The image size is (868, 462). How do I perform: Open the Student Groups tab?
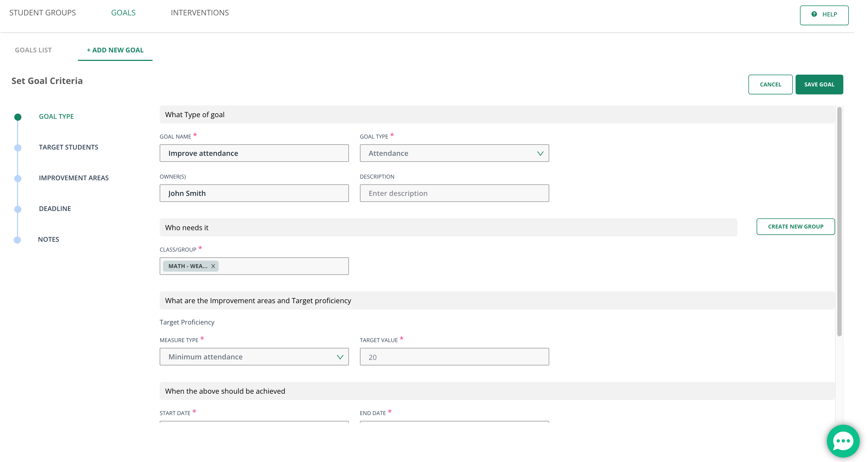(43, 13)
